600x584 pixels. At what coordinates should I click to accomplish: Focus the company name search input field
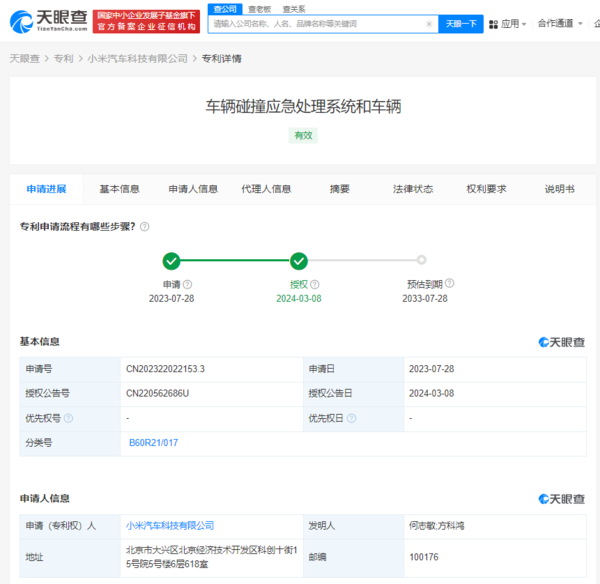[x=315, y=23]
